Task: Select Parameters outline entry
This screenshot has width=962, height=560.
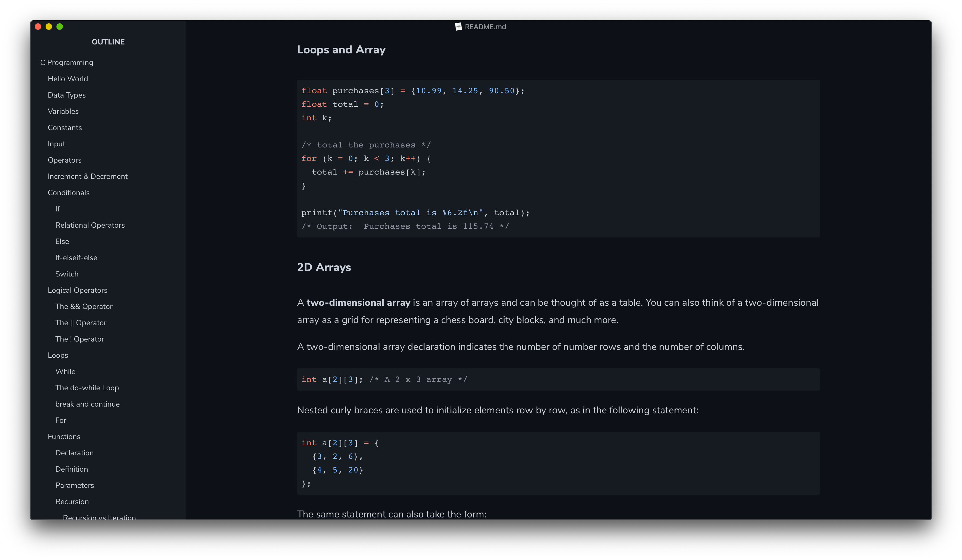Action: pyautogui.click(x=74, y=486)
